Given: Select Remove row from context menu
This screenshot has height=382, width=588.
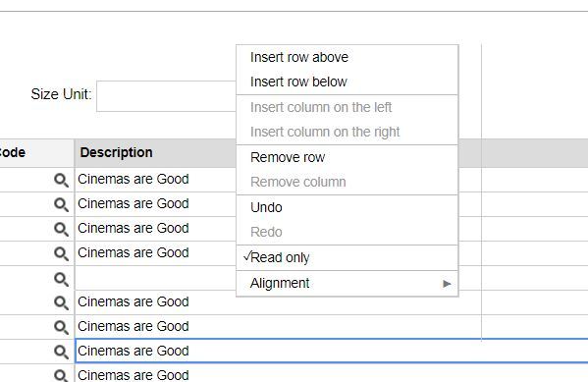Looking at the screenshot, I should (347, 157).
